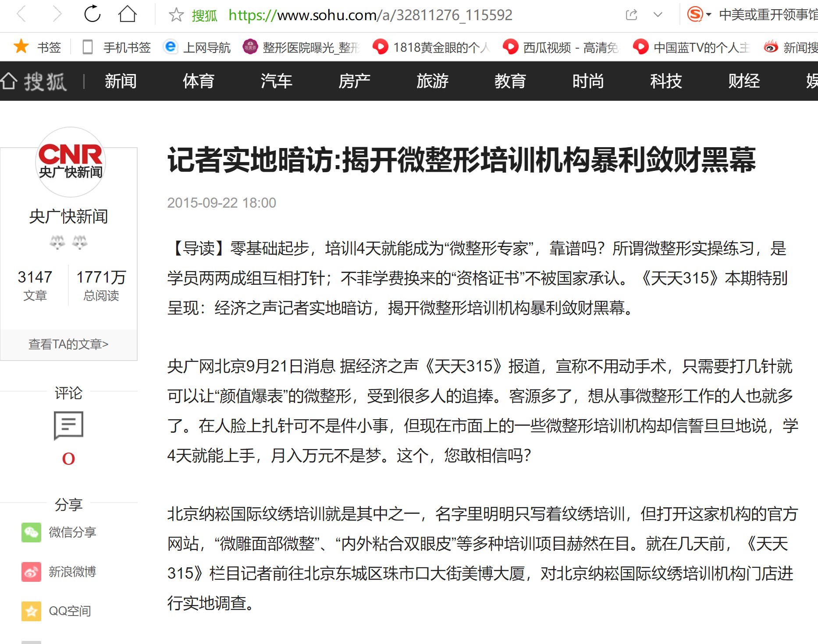Image resolution: width=818 pixels, height=644 pixels.
Task: Click the 3147 文章 count
Action: click(x=35, y=286)
